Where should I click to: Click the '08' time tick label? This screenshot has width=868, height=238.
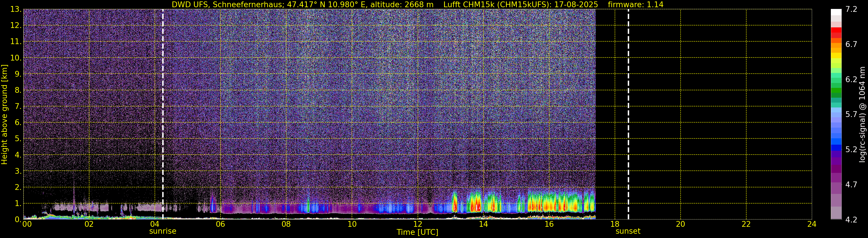(x=286, y=224)
